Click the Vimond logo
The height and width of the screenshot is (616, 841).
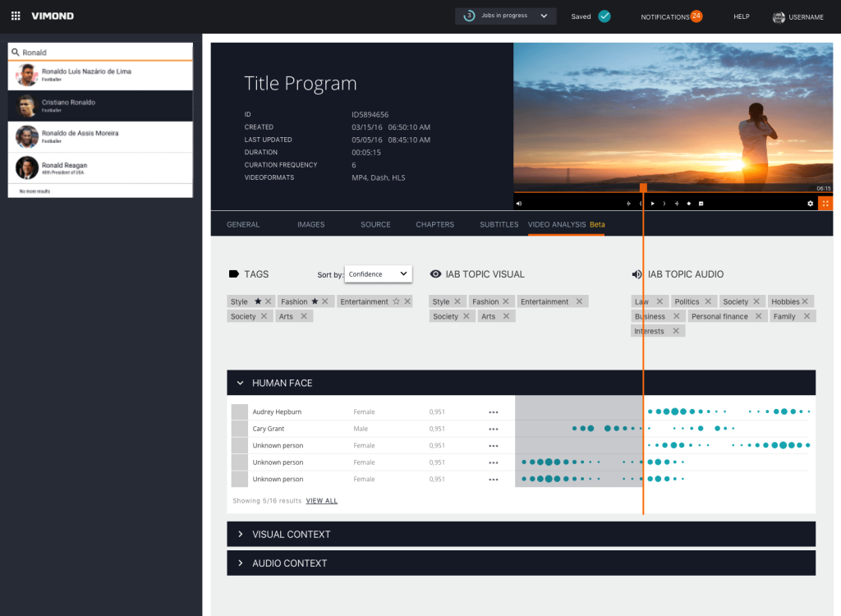click(53, 16)
